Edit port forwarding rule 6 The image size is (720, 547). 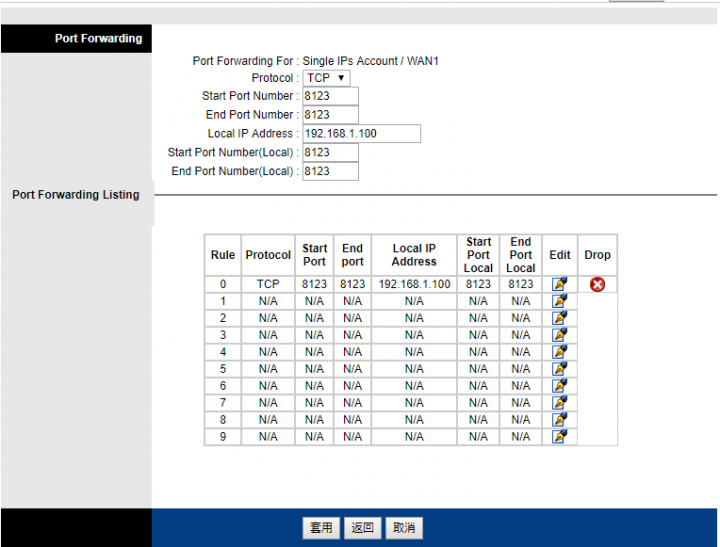[x=559, y=386]
